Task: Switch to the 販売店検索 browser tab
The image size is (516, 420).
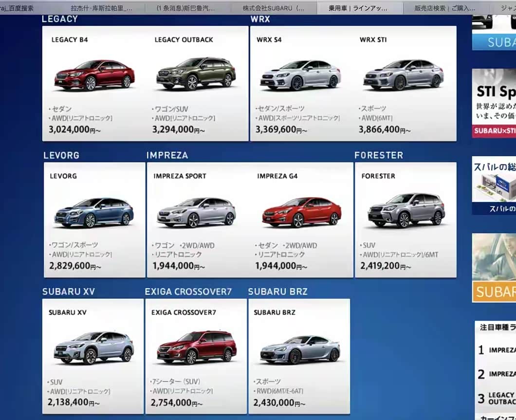Action: pyautogui.click(x=444, y=8)
